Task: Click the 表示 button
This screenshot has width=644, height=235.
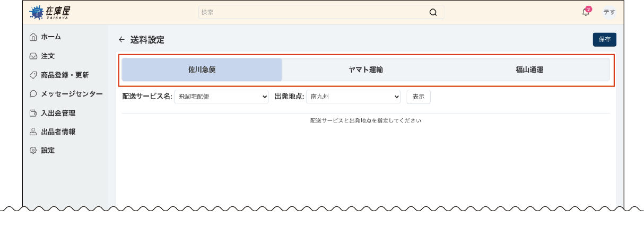Action: 419,97
